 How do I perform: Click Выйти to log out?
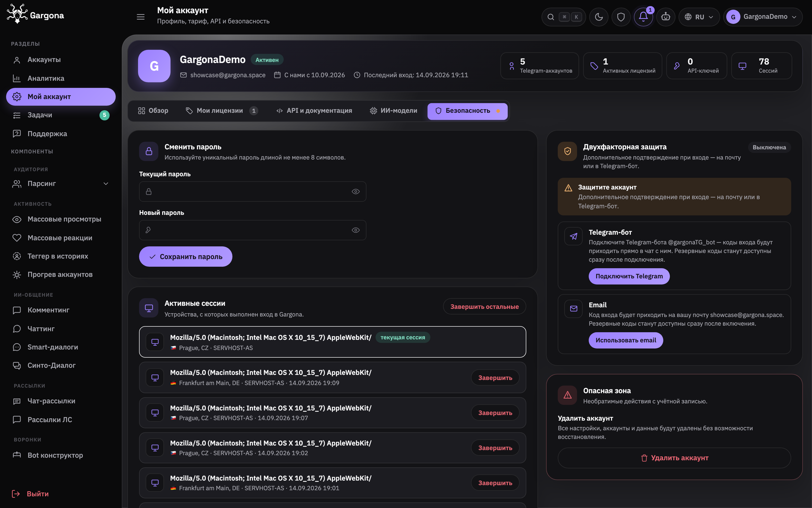tap(30, 494)
